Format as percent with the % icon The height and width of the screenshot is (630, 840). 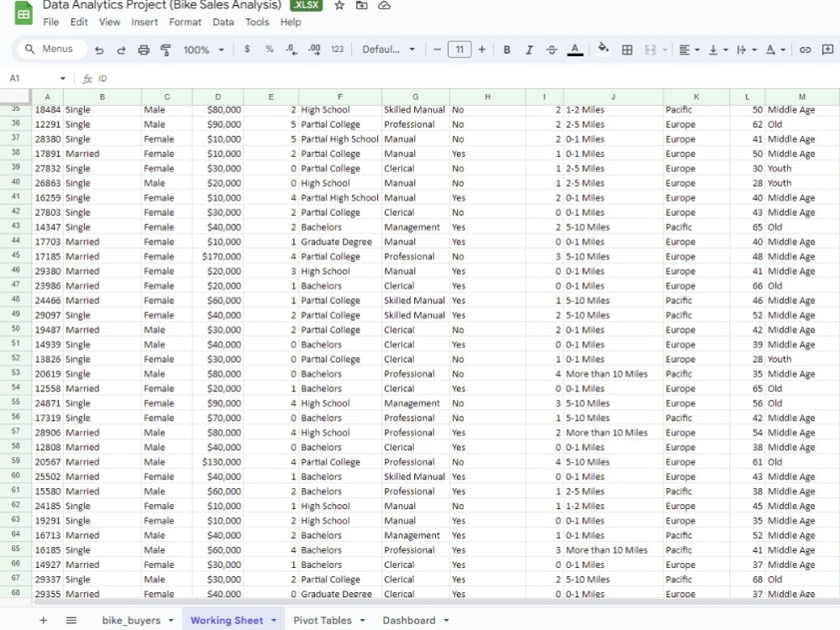(269, 49)
